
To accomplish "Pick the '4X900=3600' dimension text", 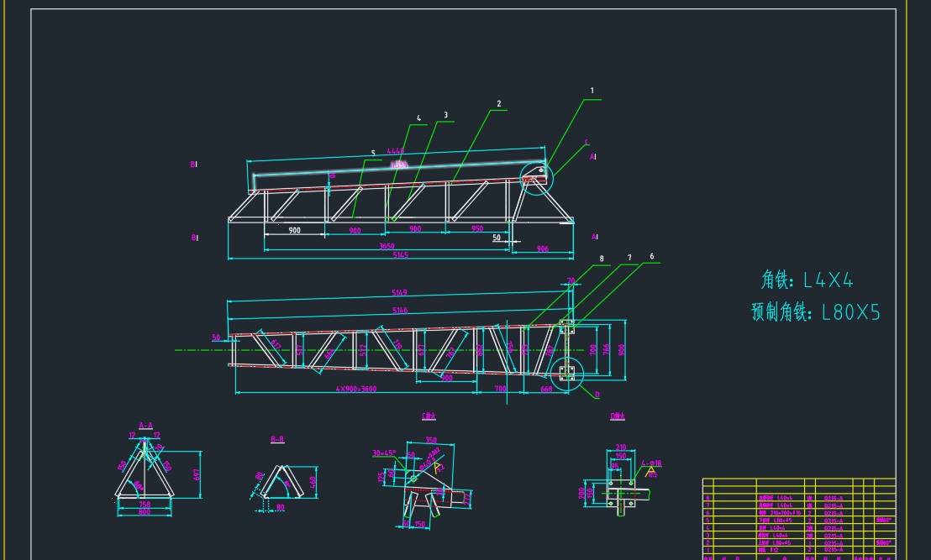I will coord(356,390).
